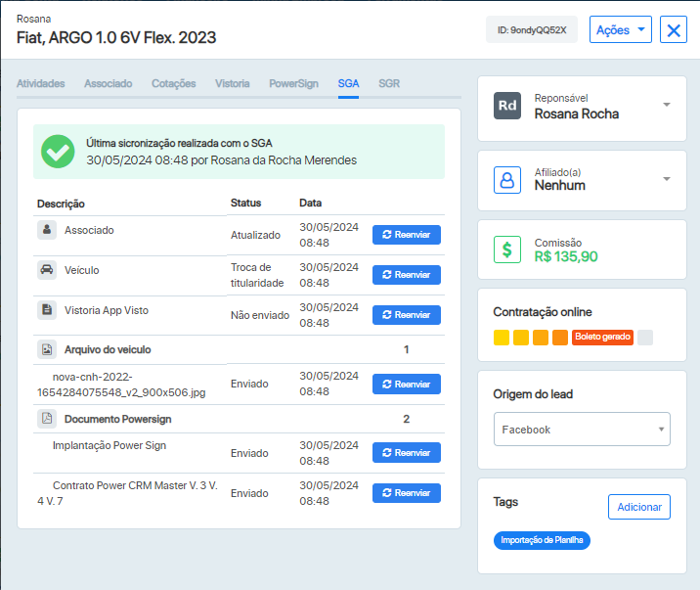Click the Documento Powersign section header
Screen dimensions: 700x590
pyautogui.click(x=118, y=419)
